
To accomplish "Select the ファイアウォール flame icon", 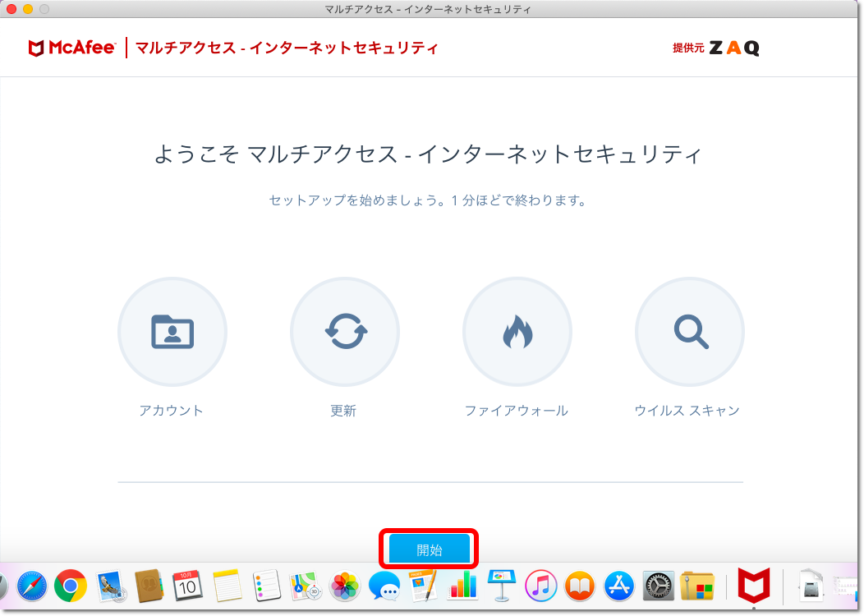I will pos(517,332).
